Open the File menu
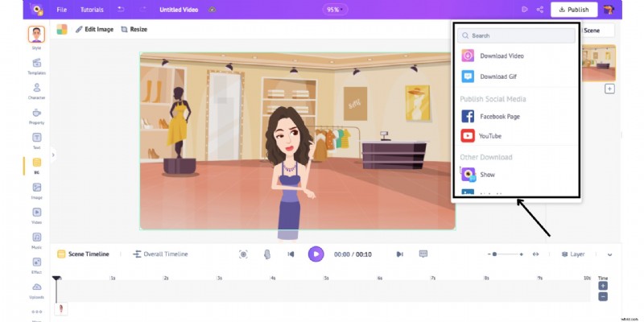 (62, 10)
